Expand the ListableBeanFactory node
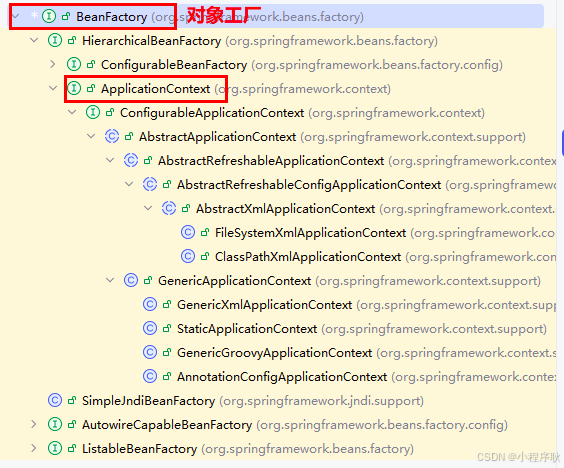 (x=34, y=448)
